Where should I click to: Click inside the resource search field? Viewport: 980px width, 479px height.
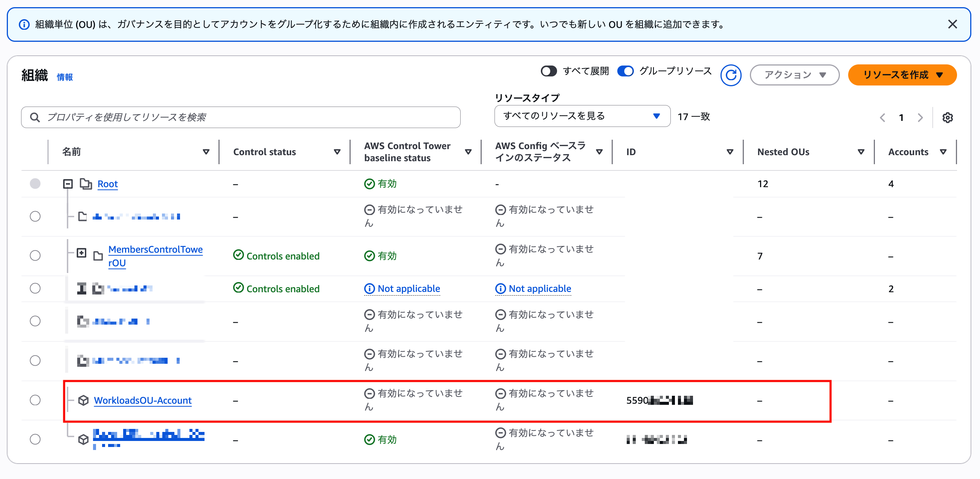[228, 117]
